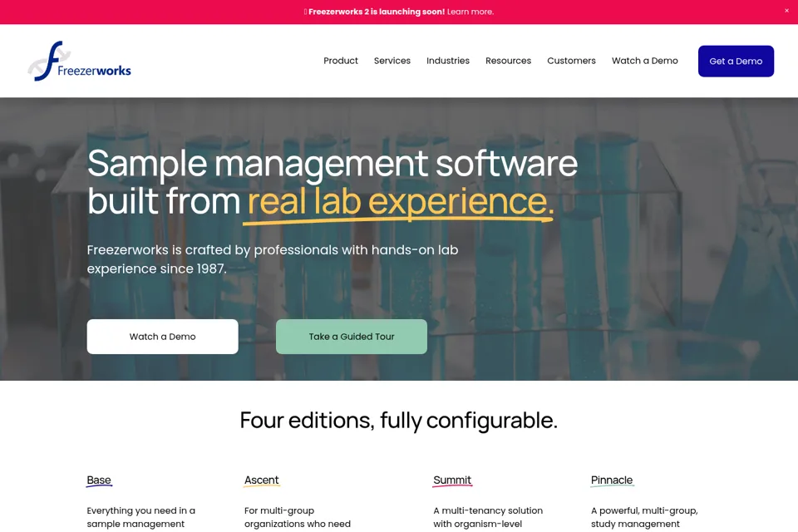Open the Industries menu

click(x=448, y=61)
